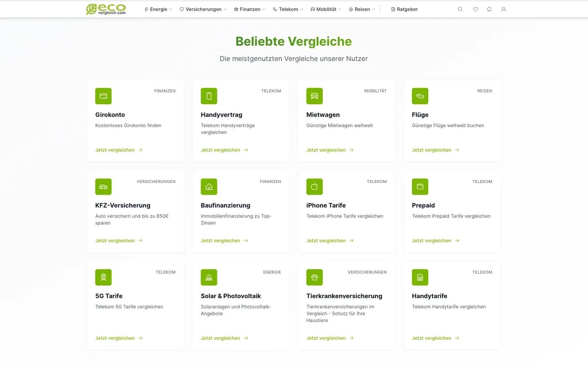Open the KFZ-Versicherung card title
The image size is (588, 368).
pos(123,205)
